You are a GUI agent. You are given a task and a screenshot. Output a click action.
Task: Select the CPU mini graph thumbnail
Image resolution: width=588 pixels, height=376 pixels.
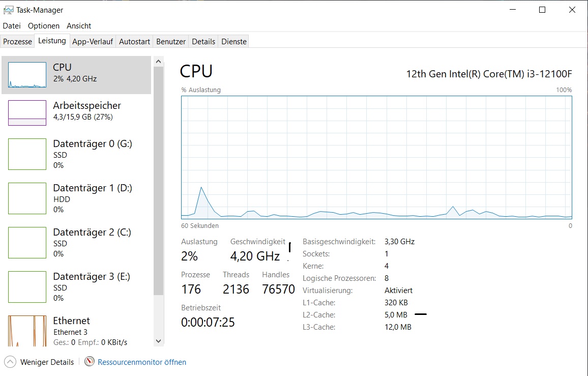point(27,75)
